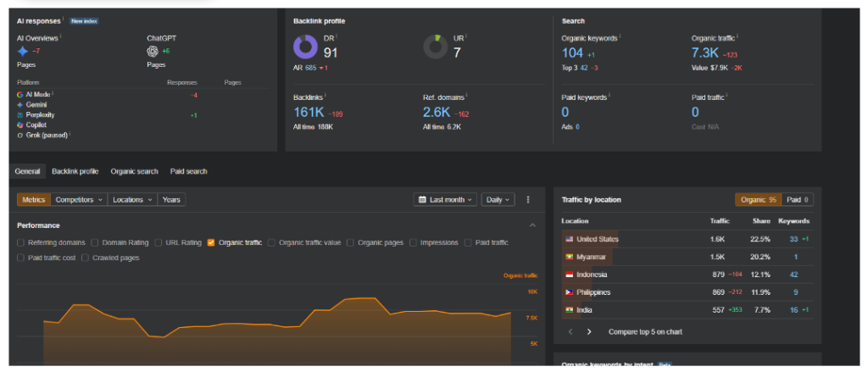This screenshot has width=868, height=372.
Task: Collapse the Performance section chevron
Action: pyautogui.click(x=532, y=225)
